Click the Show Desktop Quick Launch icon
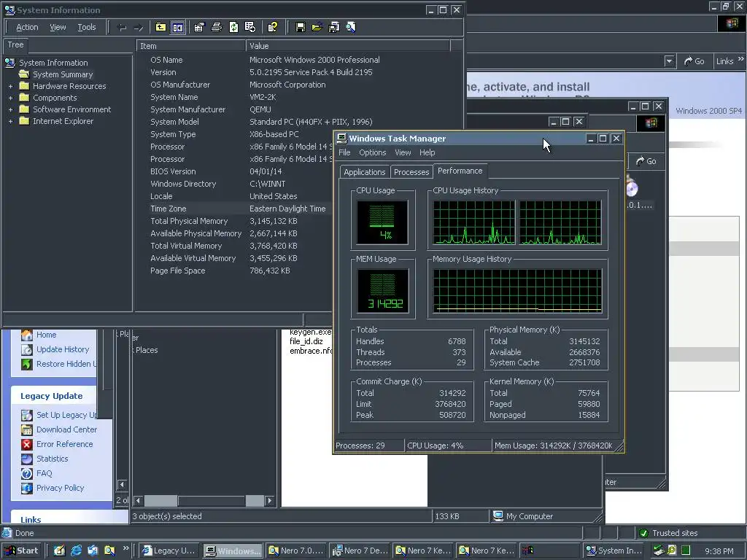747x560 pixels. tap(59, 551)
